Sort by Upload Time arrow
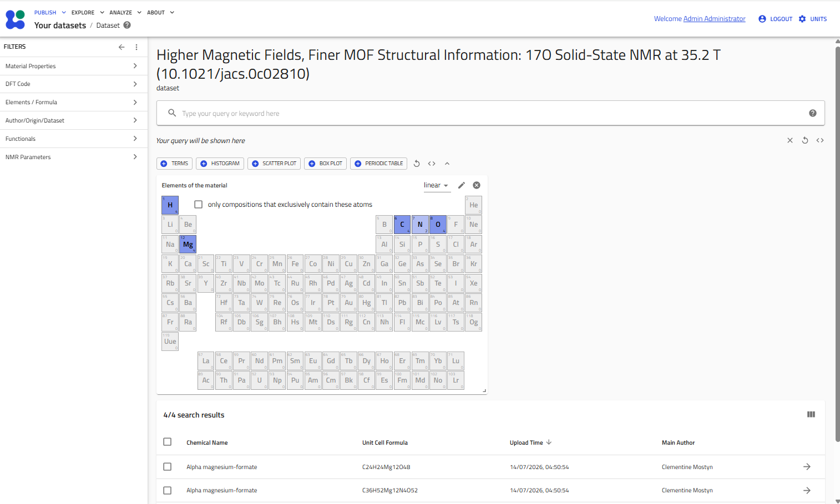This screenshot has height=504, width=840. [549, 442]
